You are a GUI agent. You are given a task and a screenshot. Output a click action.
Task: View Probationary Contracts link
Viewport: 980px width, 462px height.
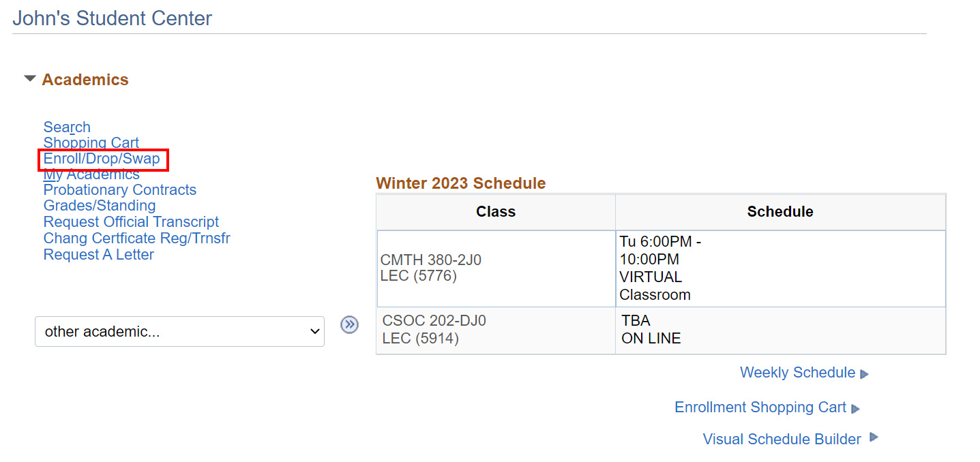click(119, 190)
